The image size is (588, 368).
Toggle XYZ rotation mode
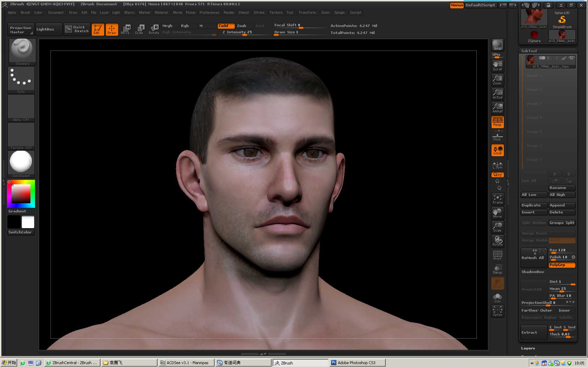[x=497, y=175]
